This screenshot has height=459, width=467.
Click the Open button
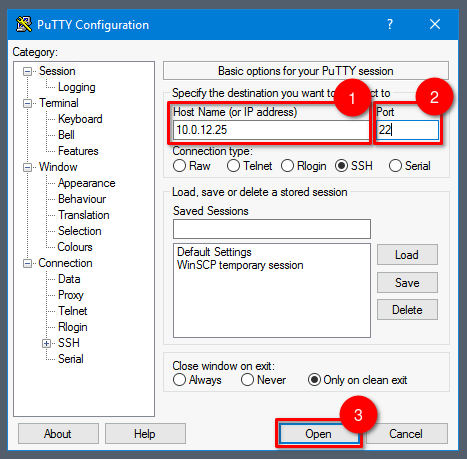318,434
